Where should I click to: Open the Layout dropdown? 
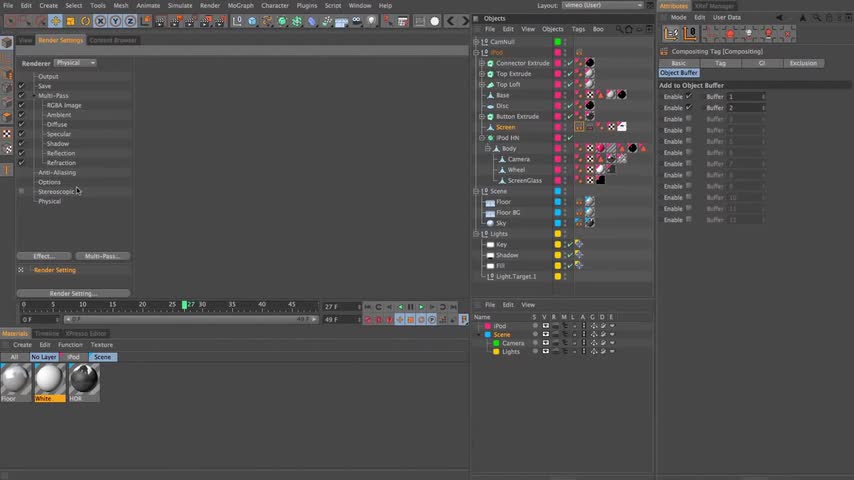tap(603, 5)
